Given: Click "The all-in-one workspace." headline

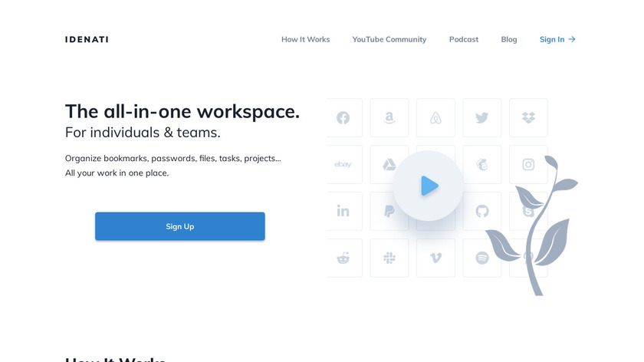Looking at the screenshot, I should [182, 111].
